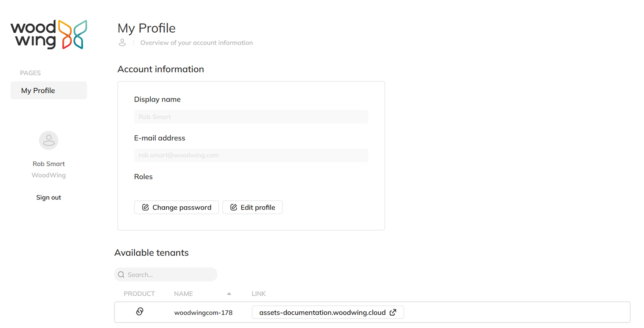Click the Change password button
The image size is (644, 328).
[176, 207]
